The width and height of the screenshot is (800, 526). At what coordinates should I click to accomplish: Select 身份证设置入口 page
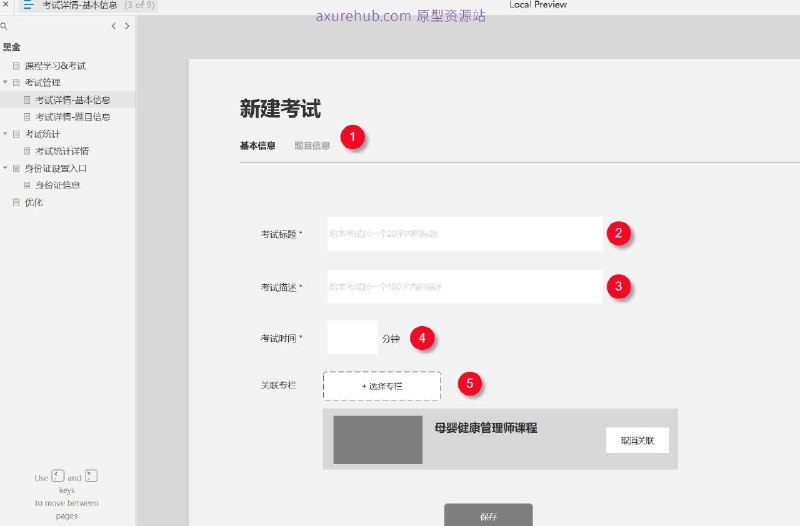56,168
